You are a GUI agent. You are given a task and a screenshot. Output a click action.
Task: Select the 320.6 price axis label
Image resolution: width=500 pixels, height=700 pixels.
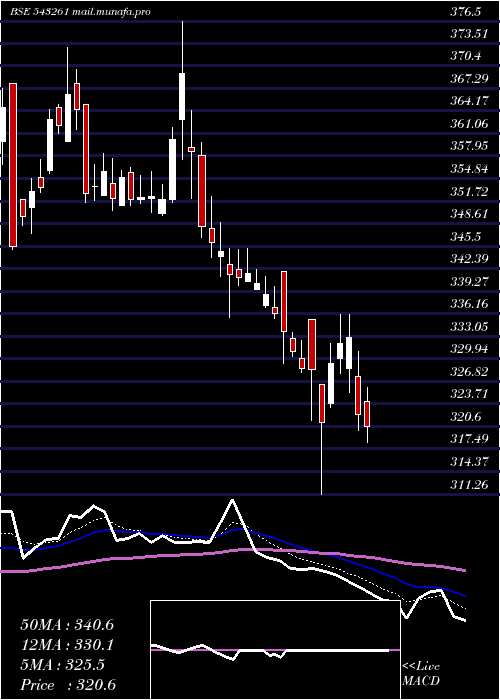tap(466, 417)
